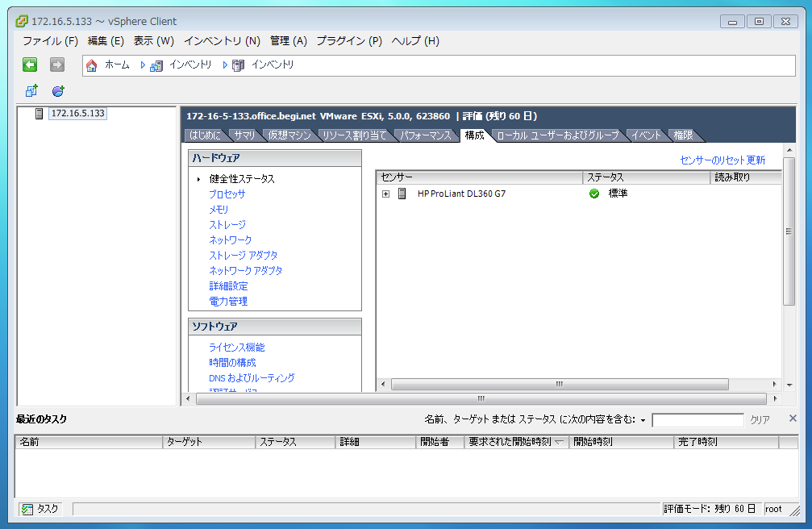Viewport: 812px width, 529px height.
Task: Click sort arrow on 要求された開始時刻 column
Action: [x=559, y=442]
